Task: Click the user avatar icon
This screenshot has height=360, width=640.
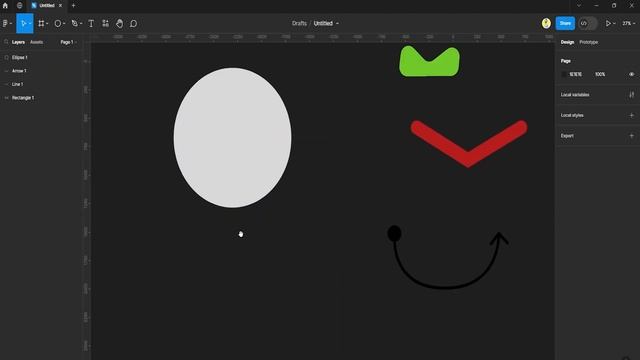Action: point(546,23)
